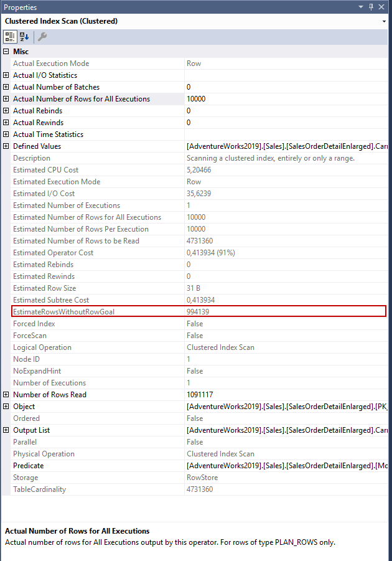The image size is (392, 561).
Task: Expand Number of Rows Read
Action: point(6,395)
